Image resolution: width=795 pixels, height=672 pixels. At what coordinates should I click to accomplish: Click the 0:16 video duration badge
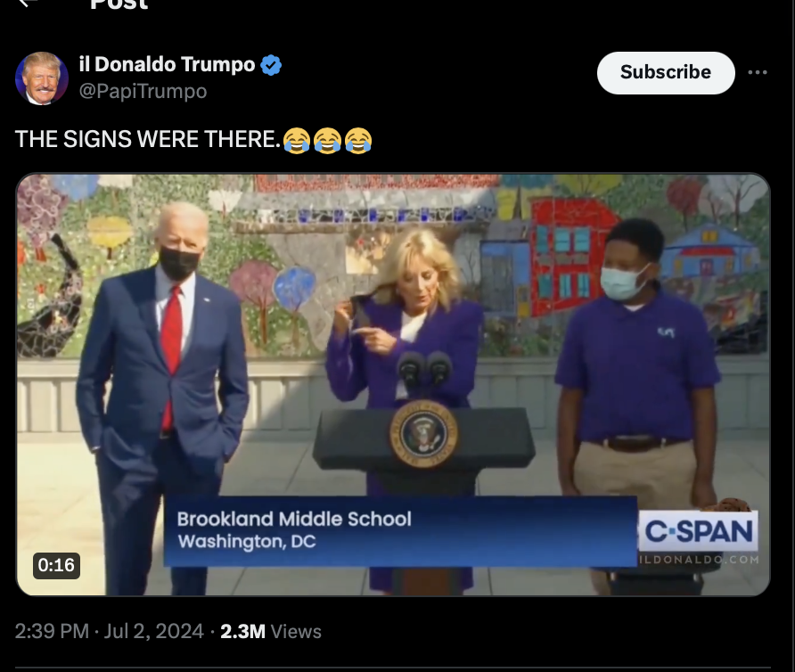[x=56, y=565]
